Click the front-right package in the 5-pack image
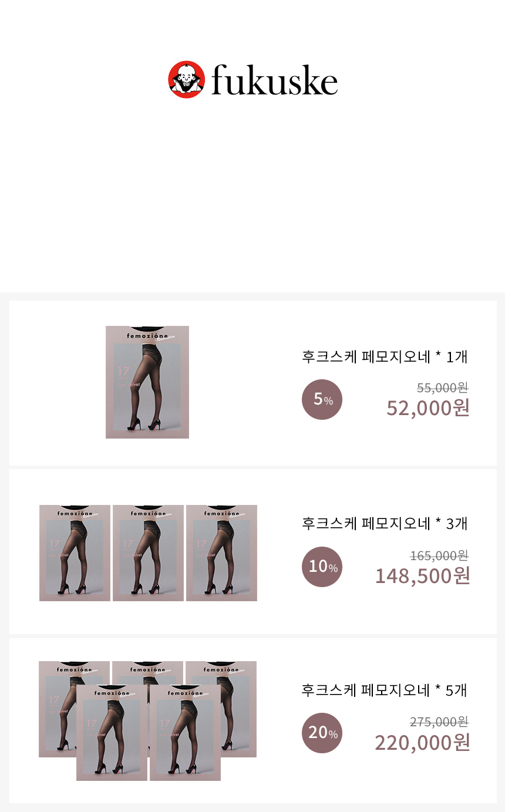505x812 pixels. 185,732
